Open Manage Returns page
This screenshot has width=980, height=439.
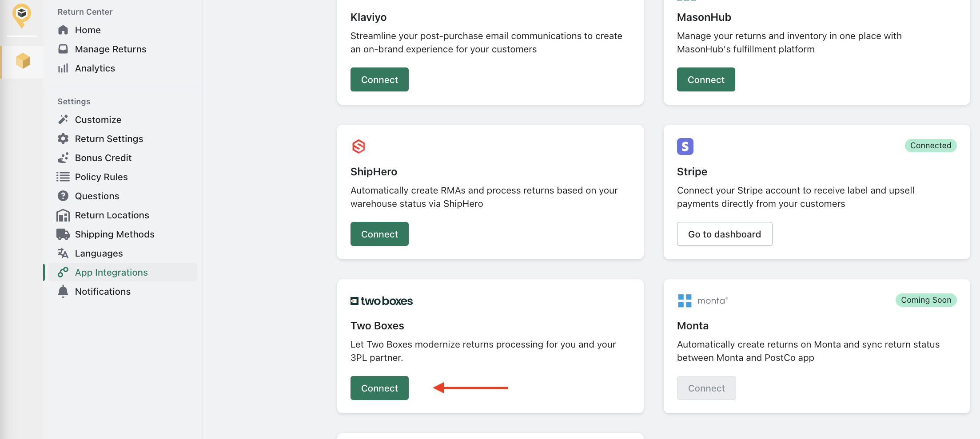[111, 49]
